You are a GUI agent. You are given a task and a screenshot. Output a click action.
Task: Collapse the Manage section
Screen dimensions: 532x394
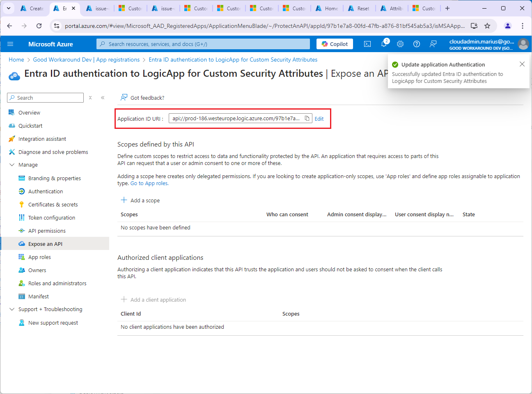[x=12, y=165]
